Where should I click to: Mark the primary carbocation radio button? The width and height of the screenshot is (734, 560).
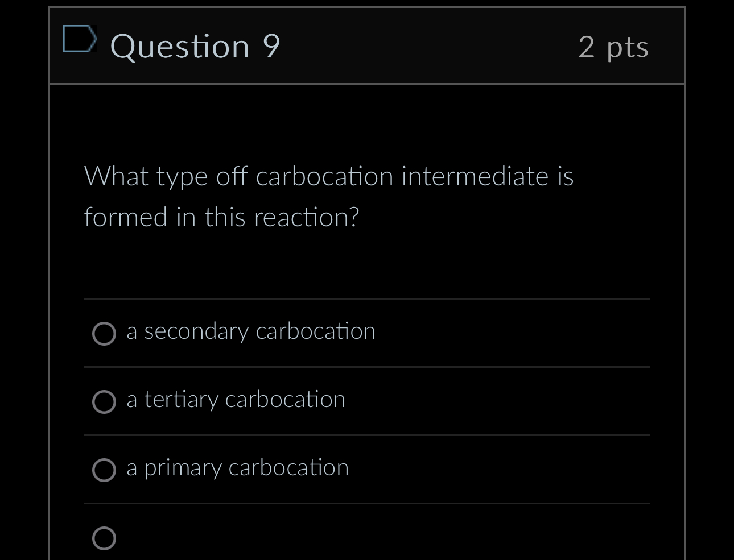[104, 470]
